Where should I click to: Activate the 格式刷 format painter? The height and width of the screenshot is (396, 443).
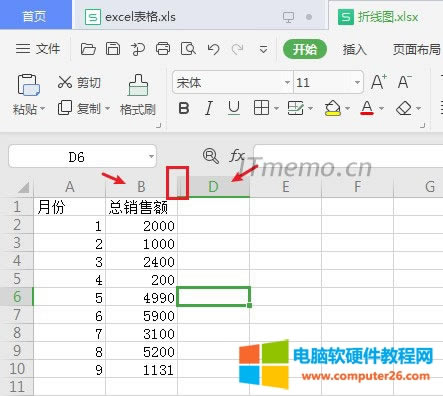138,94
